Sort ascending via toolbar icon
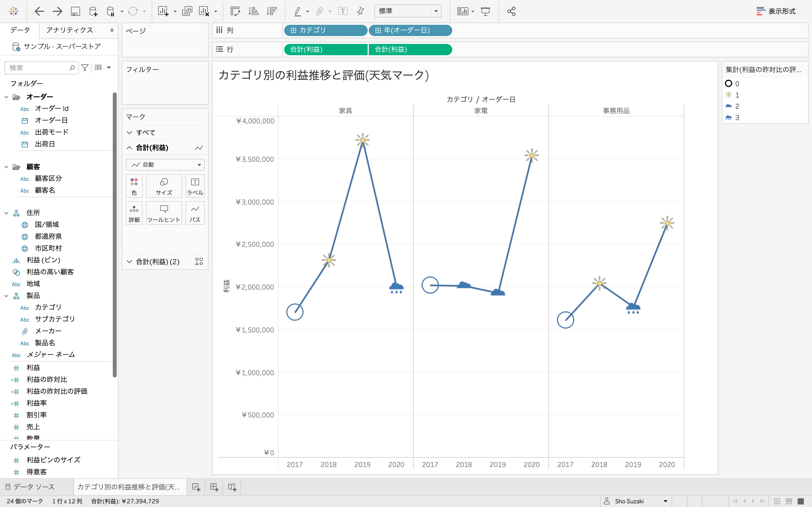This screenshot has width=812, height=507. coord(253,11)
